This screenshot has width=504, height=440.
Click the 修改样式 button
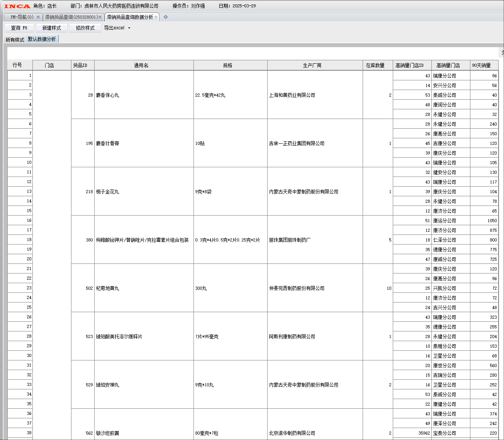pos(85,28)
